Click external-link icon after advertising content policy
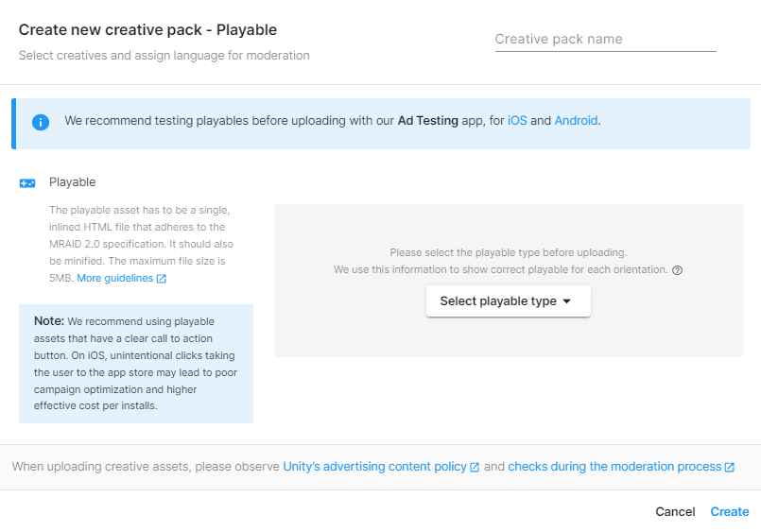Image resolution: width=761 pixels, height=532 pixels. [475, 468]
